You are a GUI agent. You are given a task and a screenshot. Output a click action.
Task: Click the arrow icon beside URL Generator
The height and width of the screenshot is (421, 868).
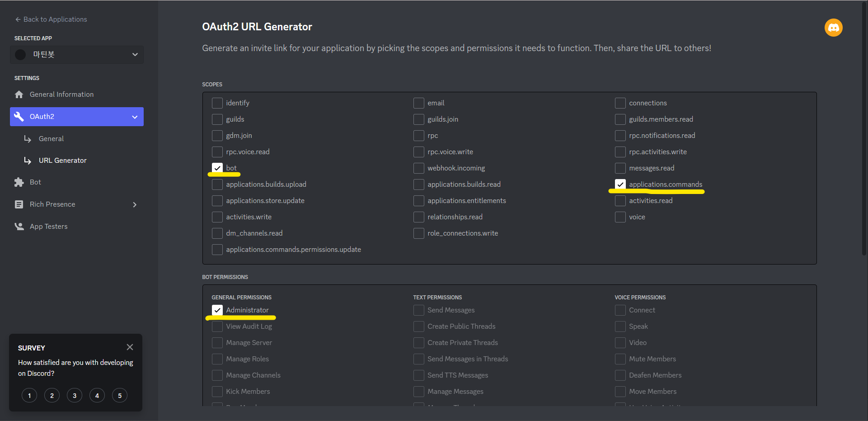coord(28,161)
